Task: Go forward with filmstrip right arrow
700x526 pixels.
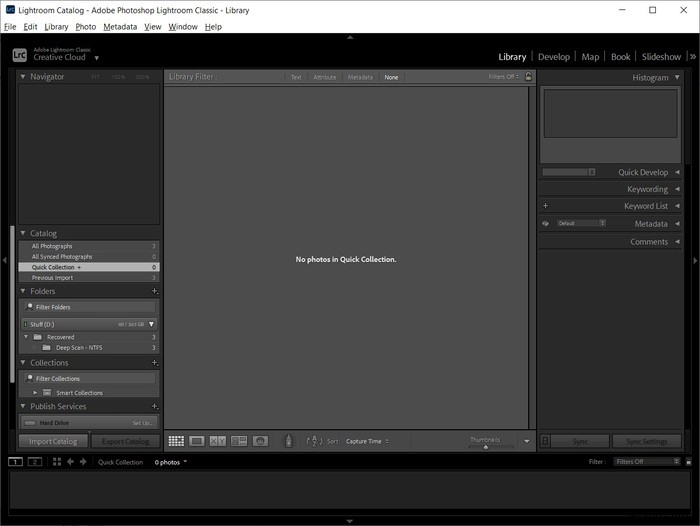Action: 83,462
